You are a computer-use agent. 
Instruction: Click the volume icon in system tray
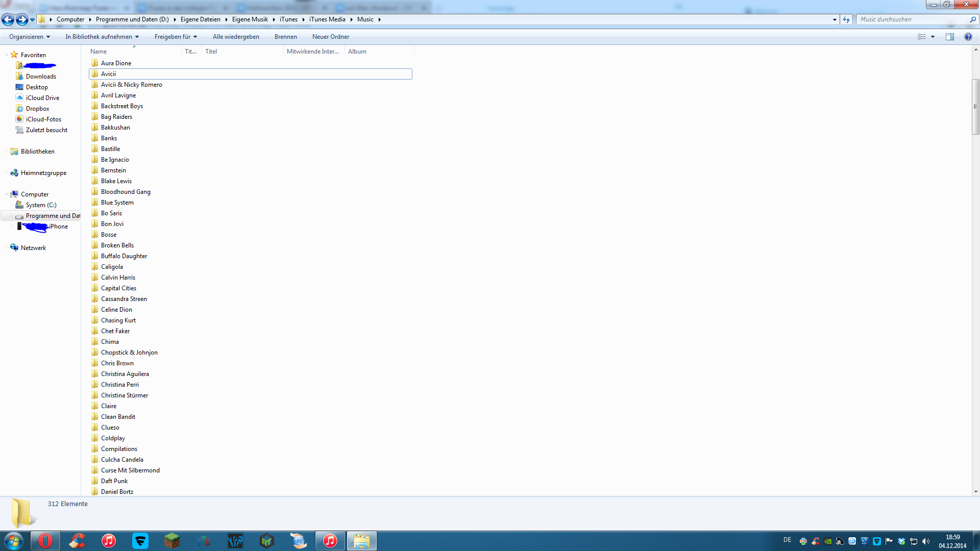click(926, 541)
